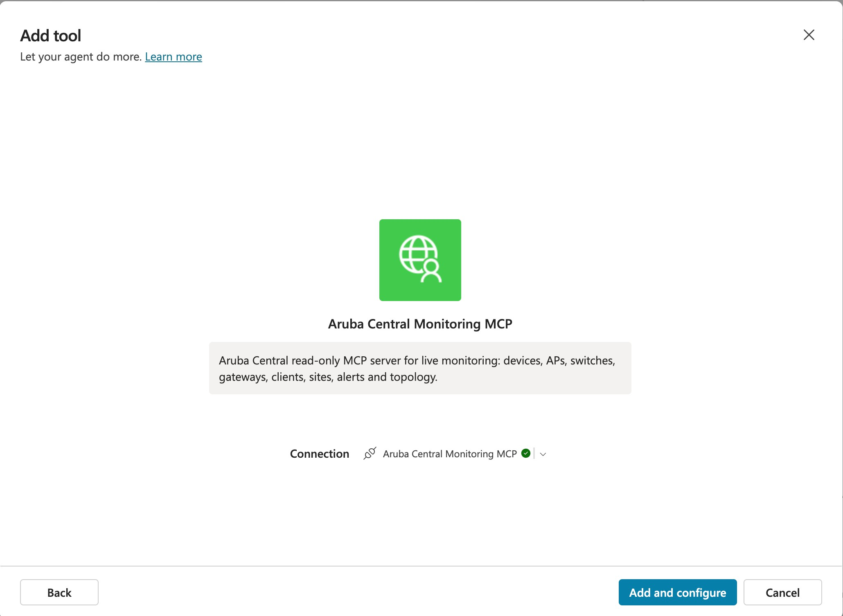Click the green connection status checkmark
843x616 pixels.
point(526,453)
